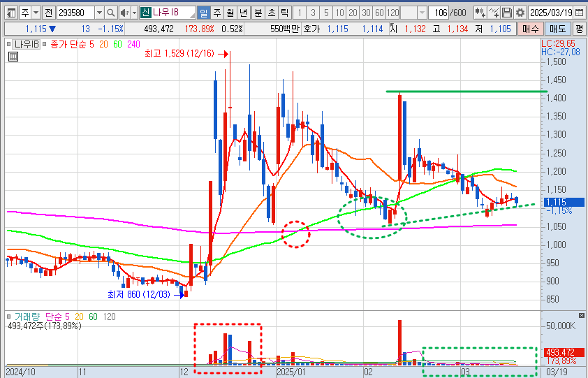Select the 3 interval button
Viewport: 588px width, 378px height.
point(313,13)
